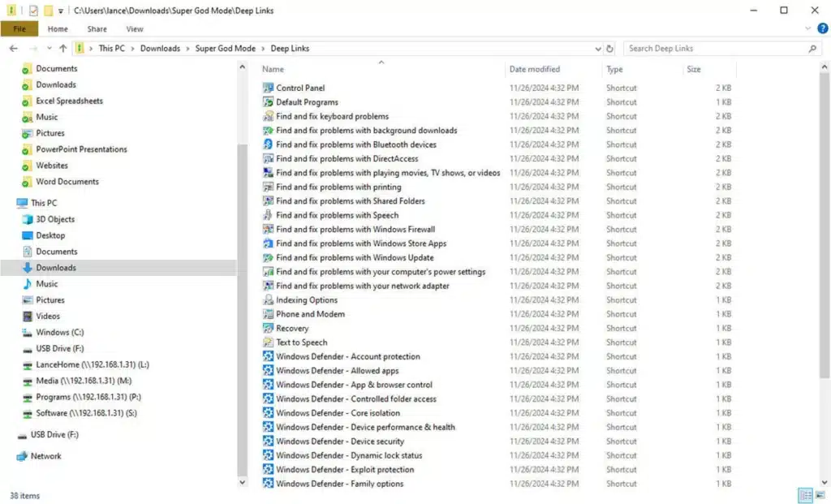The width and height of the screenshot is (831, 504).
Task: Select This PC in navigation pane
Action: tap(44, 203)
